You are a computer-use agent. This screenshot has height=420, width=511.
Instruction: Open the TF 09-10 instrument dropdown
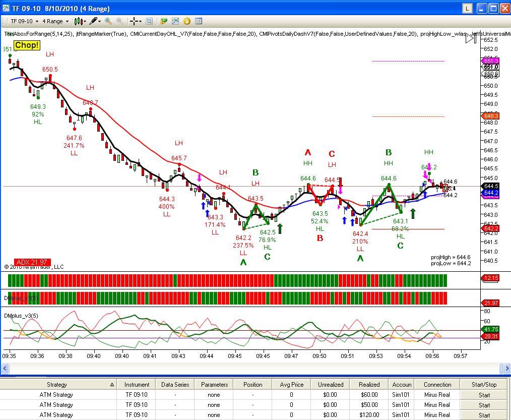coord(25,21)
